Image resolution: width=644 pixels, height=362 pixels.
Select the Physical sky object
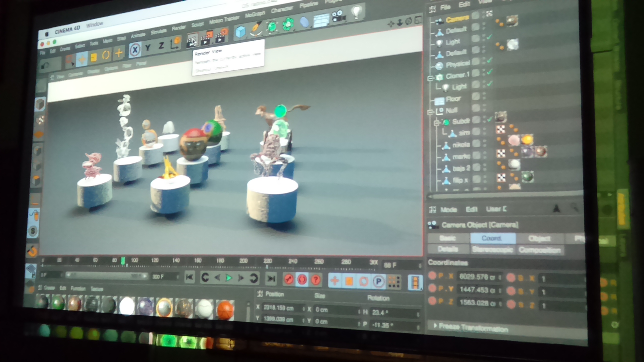coord(457,64)
